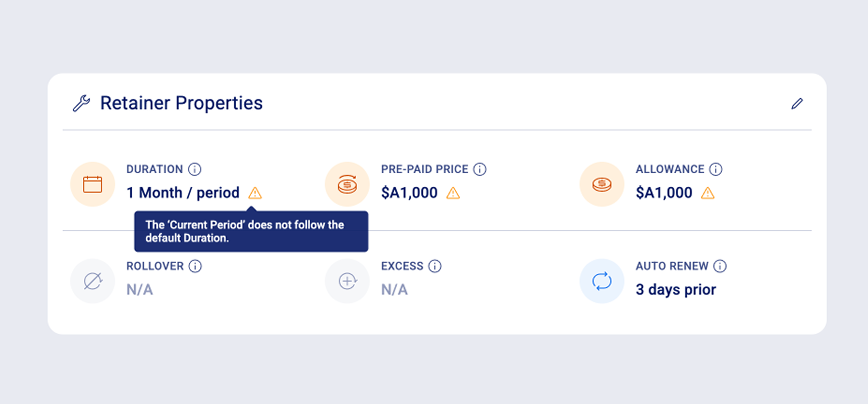Open the Excess info icon
This screenshot has width=868, height=404.
point(435,266)
